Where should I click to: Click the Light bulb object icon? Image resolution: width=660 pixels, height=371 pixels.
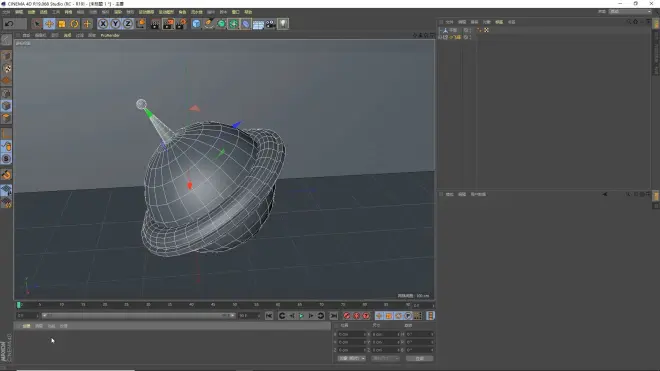click(283, 24)
